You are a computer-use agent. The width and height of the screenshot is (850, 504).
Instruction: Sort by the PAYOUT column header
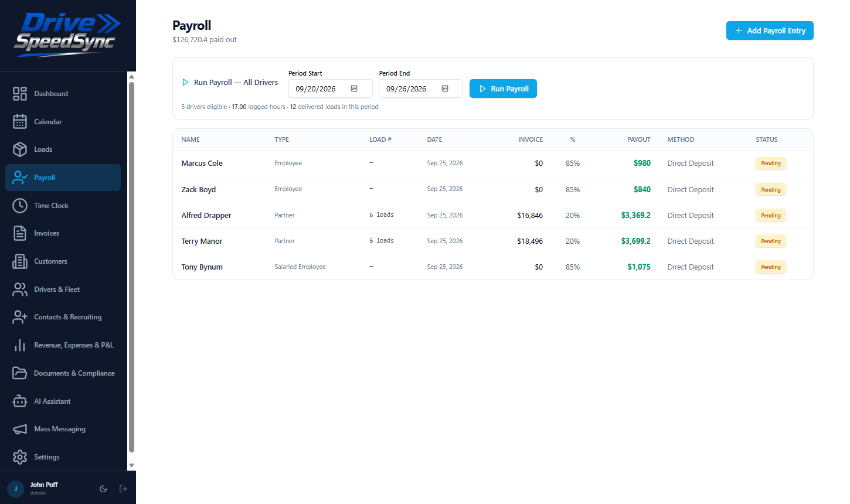(x=639, y=139)
